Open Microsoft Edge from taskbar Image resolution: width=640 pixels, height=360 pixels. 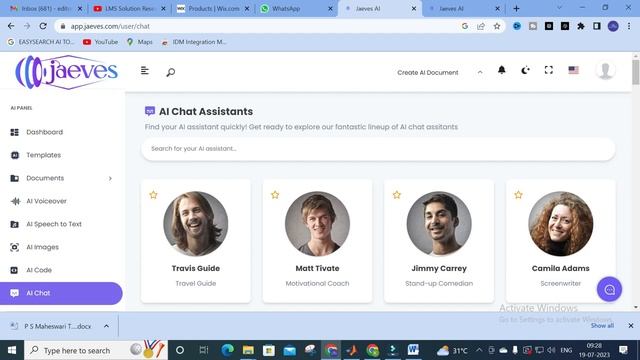227,350
